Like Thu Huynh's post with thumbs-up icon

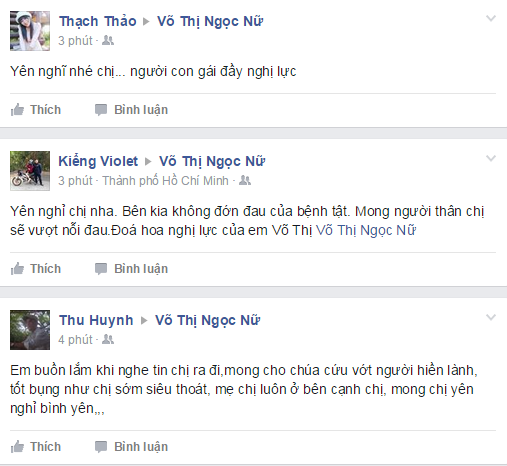click(17, 447)
